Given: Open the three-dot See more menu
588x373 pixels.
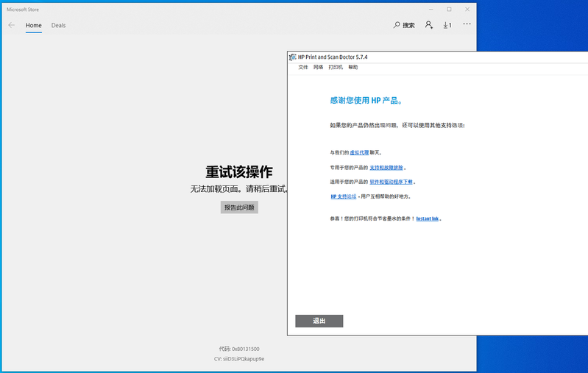Looking at the screenshot, I should coord(467,24).
